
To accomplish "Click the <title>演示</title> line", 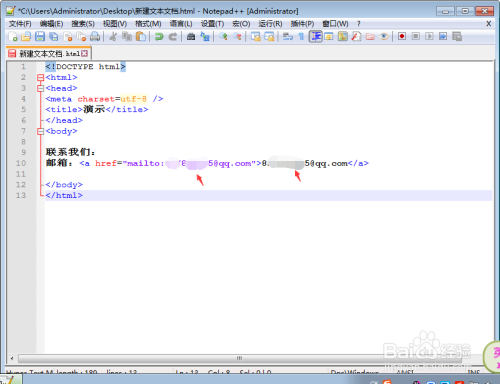I will 97,109.
